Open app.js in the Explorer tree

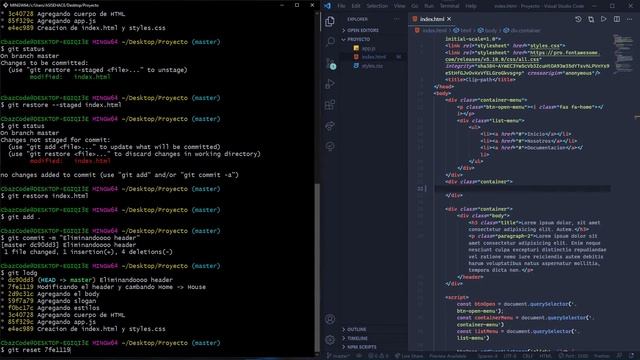pyautogui.click(x=369, y=49)
